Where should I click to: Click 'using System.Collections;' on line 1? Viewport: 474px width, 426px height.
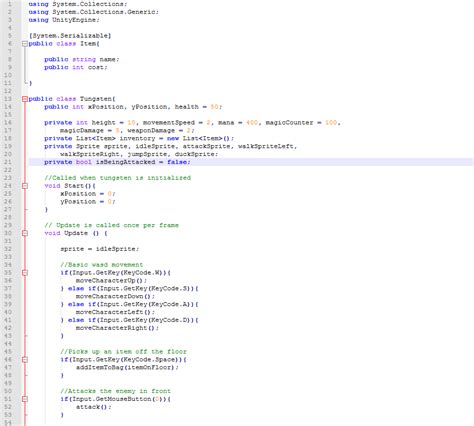pyautogui.click(x=78, y=4)
